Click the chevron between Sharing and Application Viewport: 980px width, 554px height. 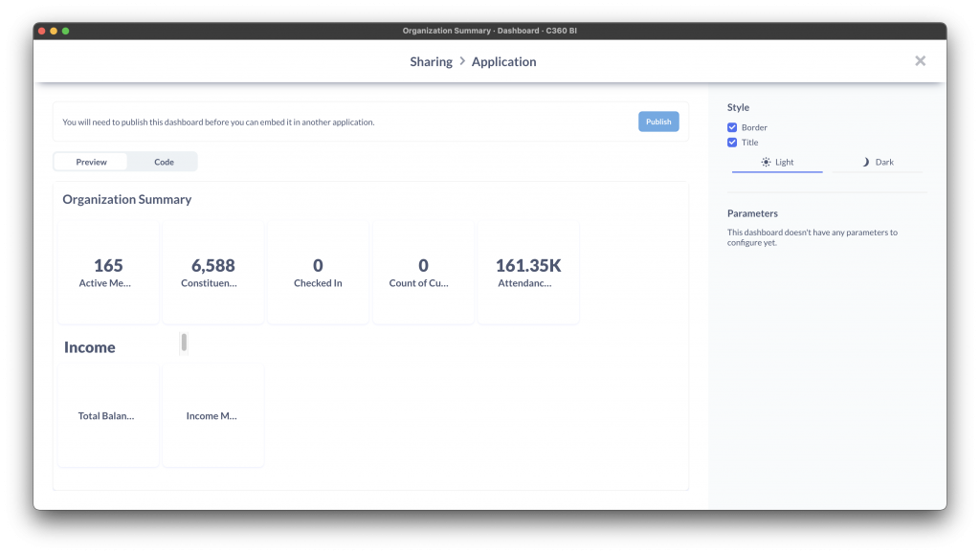(462, 61)
